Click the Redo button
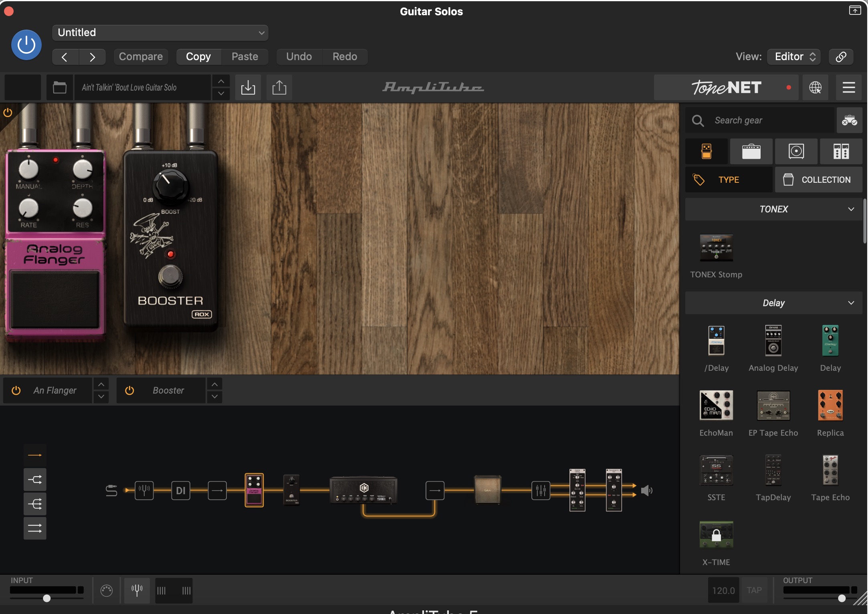The image size is (868, 614). tap(345, 57)
